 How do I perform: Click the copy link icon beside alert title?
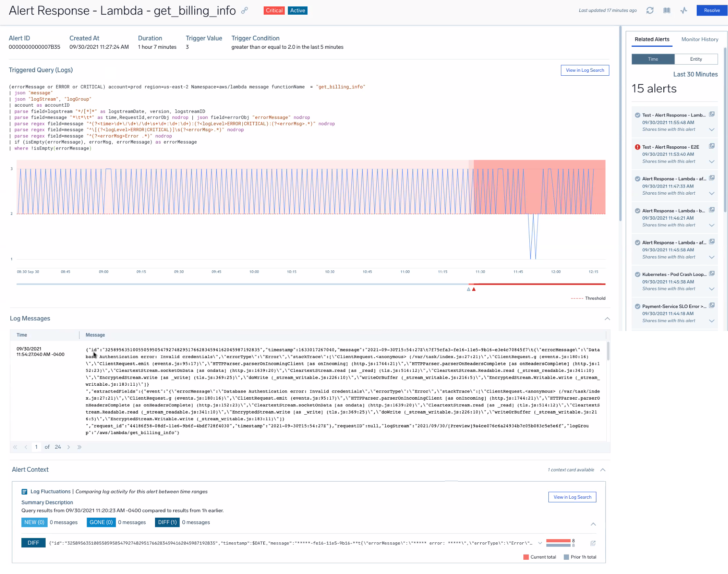tap(245, 11)
